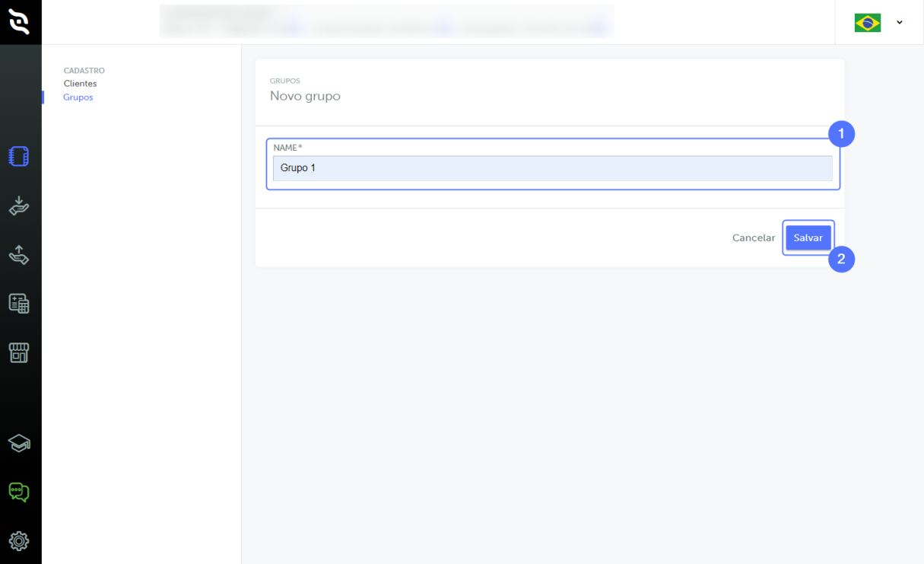Select Grupos in Cadastro menu

click(x=78, y=97)
